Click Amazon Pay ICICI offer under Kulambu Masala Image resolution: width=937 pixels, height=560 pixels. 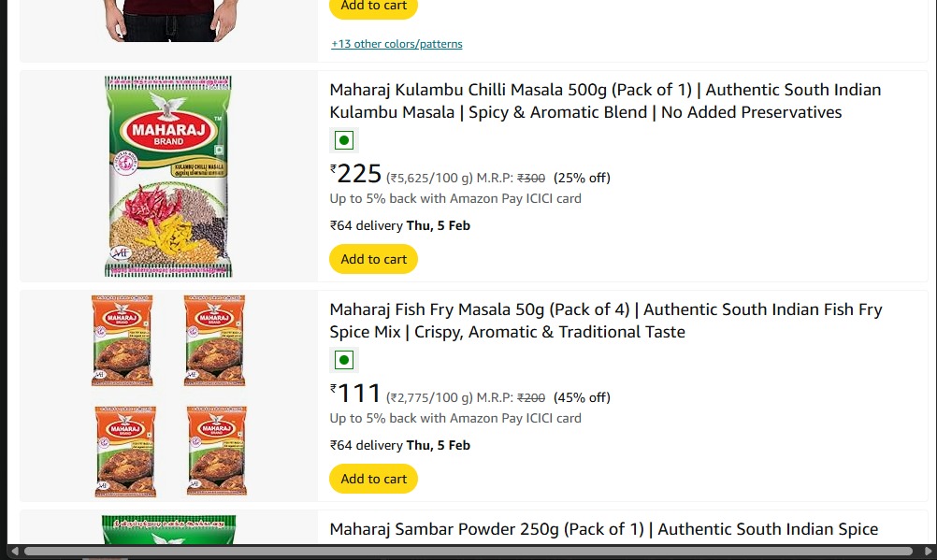coord(455,198)
